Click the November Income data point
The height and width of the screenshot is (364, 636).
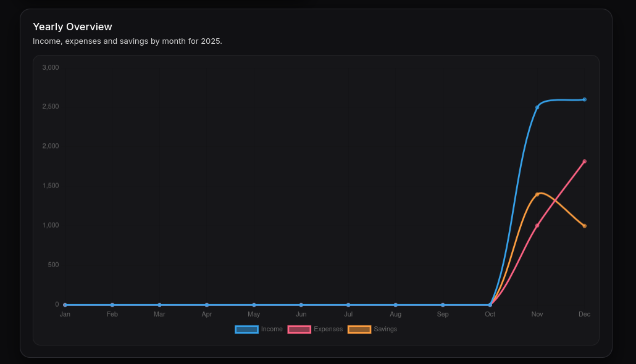pos(537,106)
